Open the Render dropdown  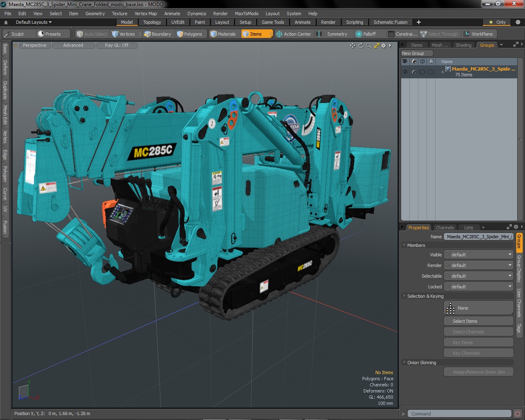479,265
